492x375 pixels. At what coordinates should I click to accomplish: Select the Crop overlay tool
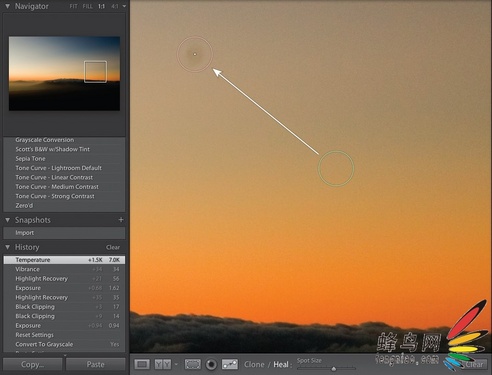(x=193, y=364)
